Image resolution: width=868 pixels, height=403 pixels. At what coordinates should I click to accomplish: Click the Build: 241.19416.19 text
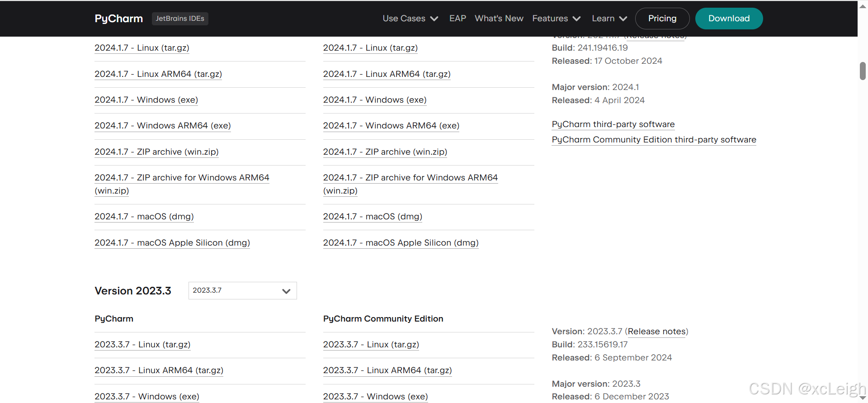pos(590,48)
